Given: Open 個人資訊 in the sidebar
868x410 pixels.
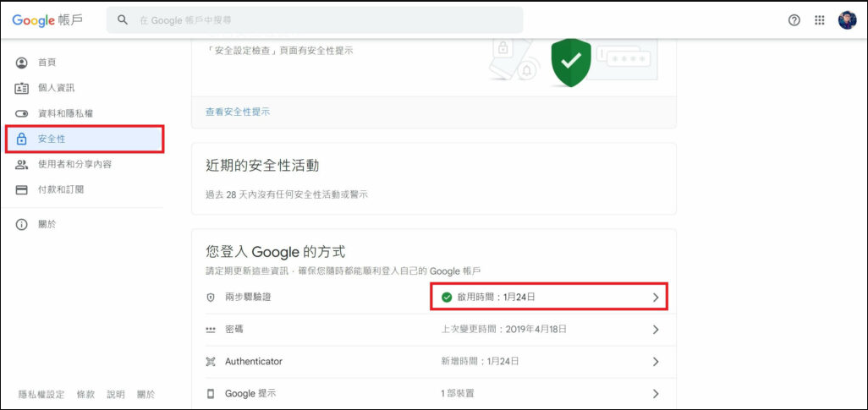Looking at the screenshot, I should (x=56, y=88).
